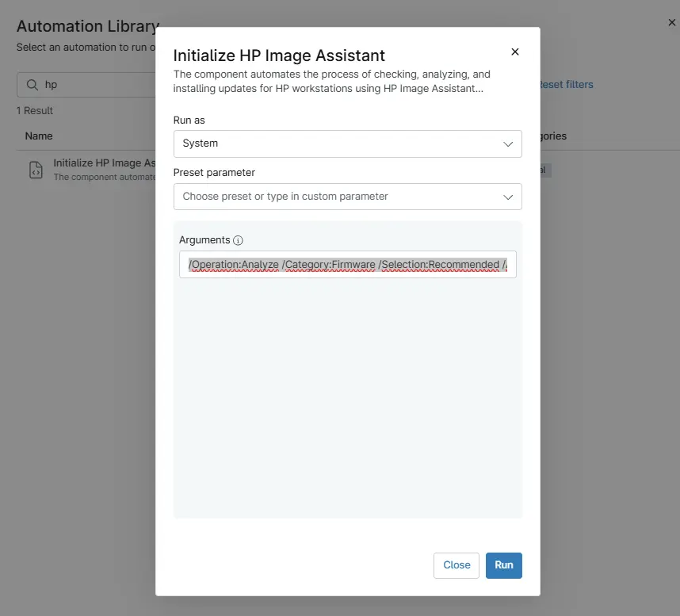The height and width of the screenshot is (616, 680).
Task: Expand the Run as dropdown arrow
Action: point(508,144)
